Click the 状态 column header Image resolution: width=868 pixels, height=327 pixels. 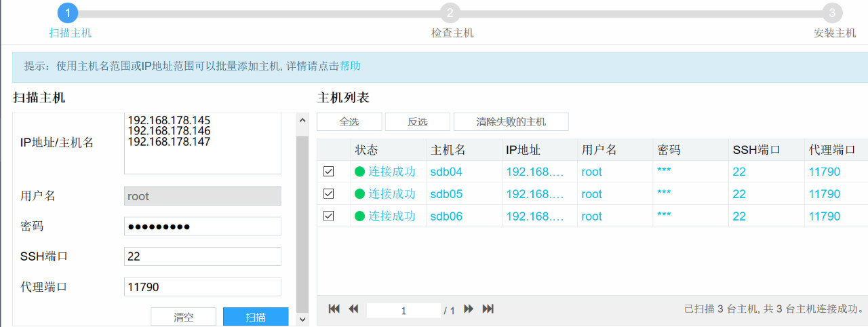(366, 150)
